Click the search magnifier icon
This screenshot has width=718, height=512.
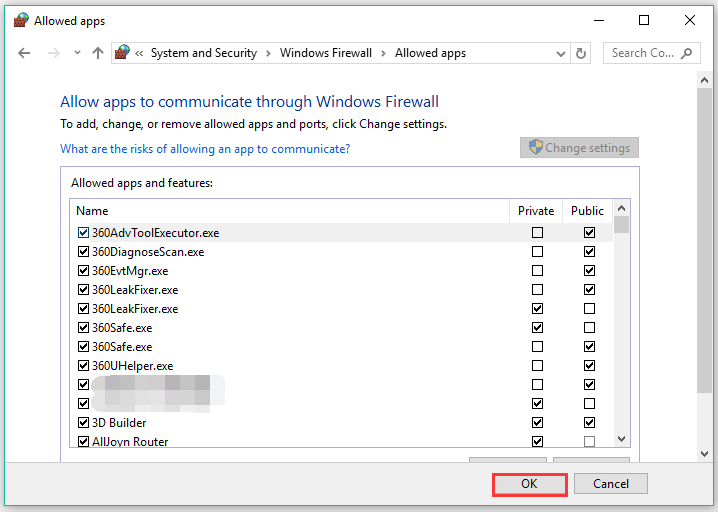[x=686, y=53]
